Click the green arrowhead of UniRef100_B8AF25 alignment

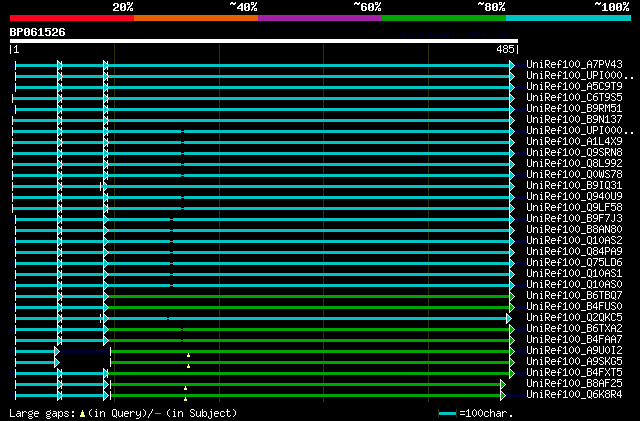tap(503, 383)
